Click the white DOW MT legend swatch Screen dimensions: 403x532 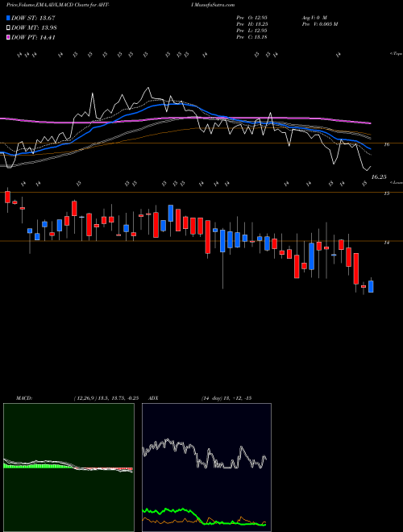9,27
